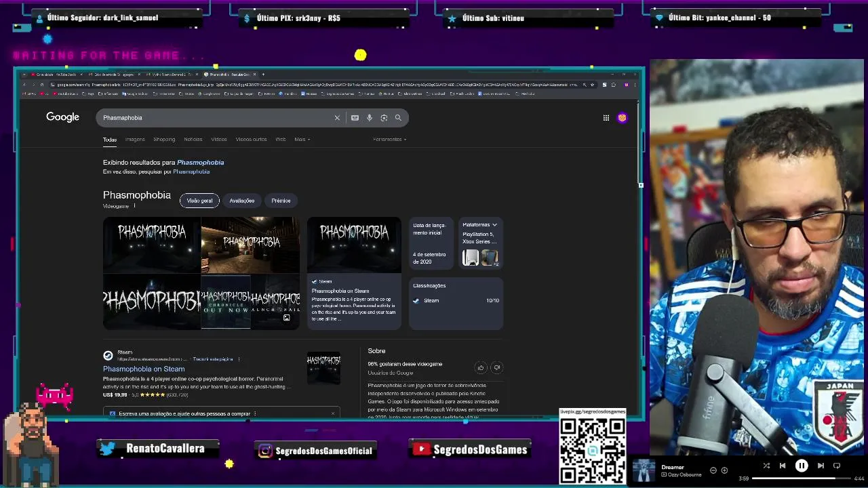Image resolution: width=868 pixels, height=488 pixels.
Task: Select the Prêmios chip
Action: point(281,201)
